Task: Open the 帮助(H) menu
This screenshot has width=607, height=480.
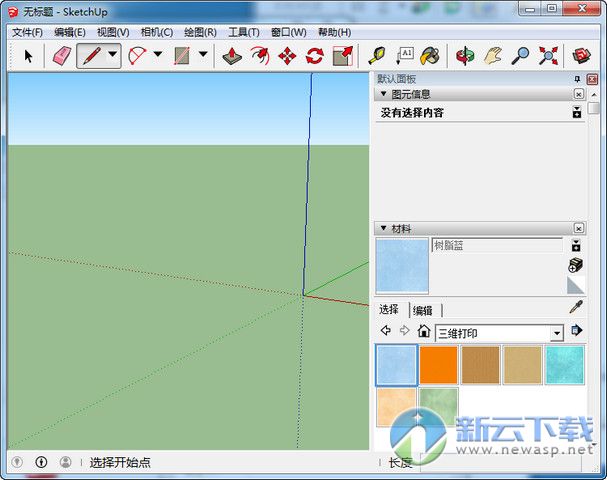Action: [334, 32]
